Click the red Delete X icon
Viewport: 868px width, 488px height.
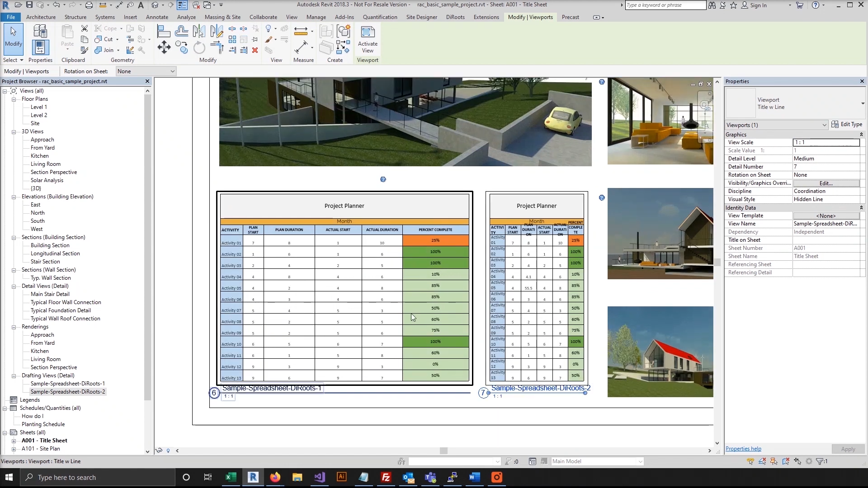(x=255, y=50)
